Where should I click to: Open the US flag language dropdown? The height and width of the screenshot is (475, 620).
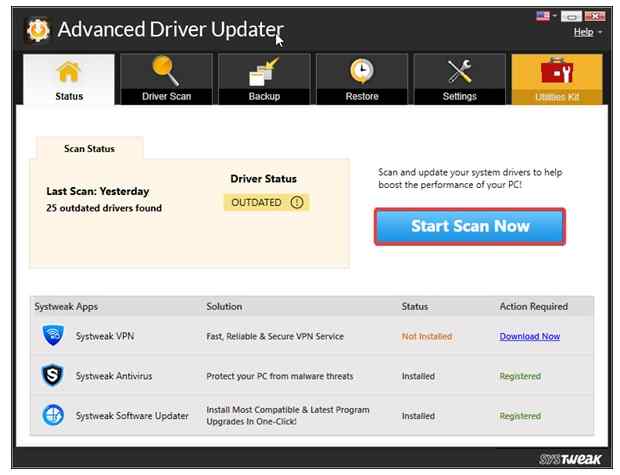(550, 17)
